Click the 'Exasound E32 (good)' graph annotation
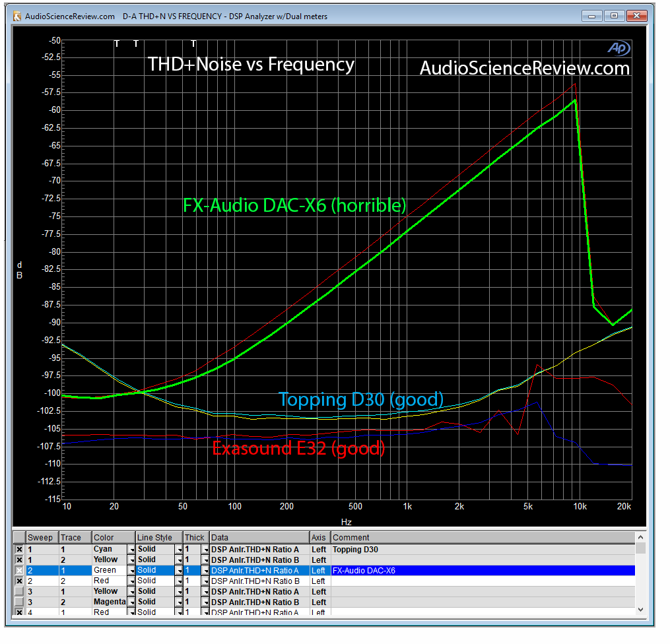 tap(298, 449)
